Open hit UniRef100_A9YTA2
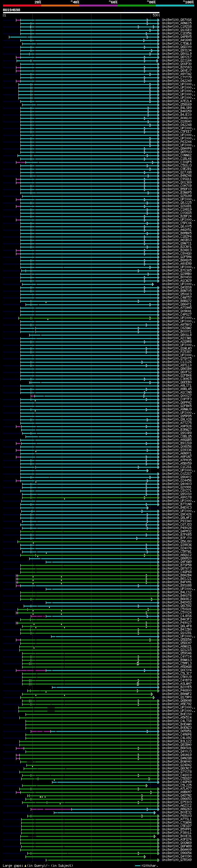The width and height of the screenshot is (197, 868). coord(177,74)
